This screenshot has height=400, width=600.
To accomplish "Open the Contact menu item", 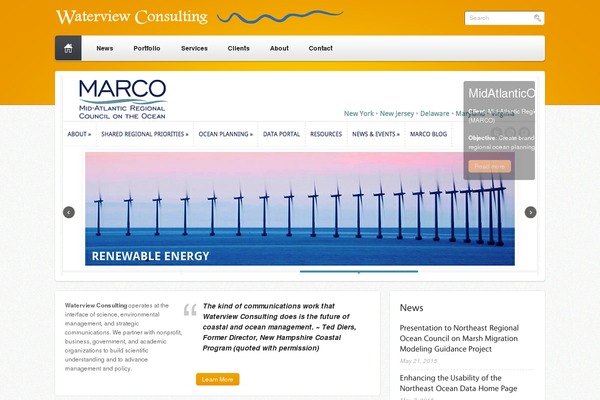I will pyautogui.click(x=321, y=48).
